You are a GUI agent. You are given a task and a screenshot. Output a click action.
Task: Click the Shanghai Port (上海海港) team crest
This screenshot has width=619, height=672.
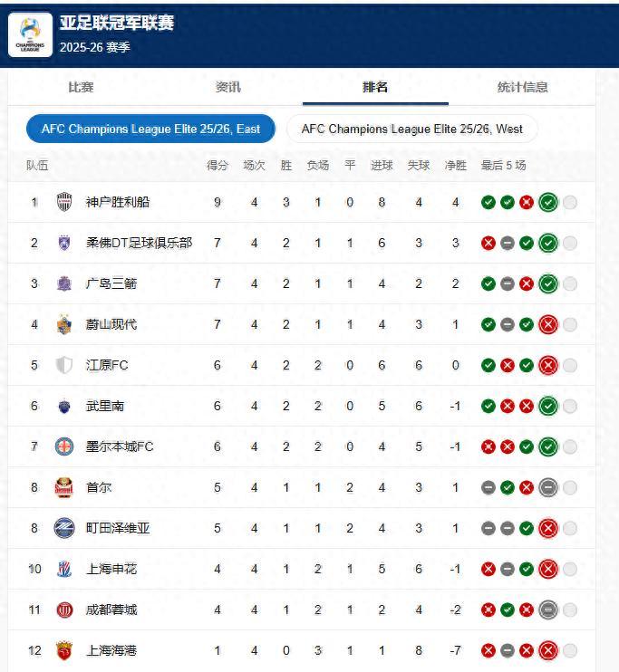[64, 650]
